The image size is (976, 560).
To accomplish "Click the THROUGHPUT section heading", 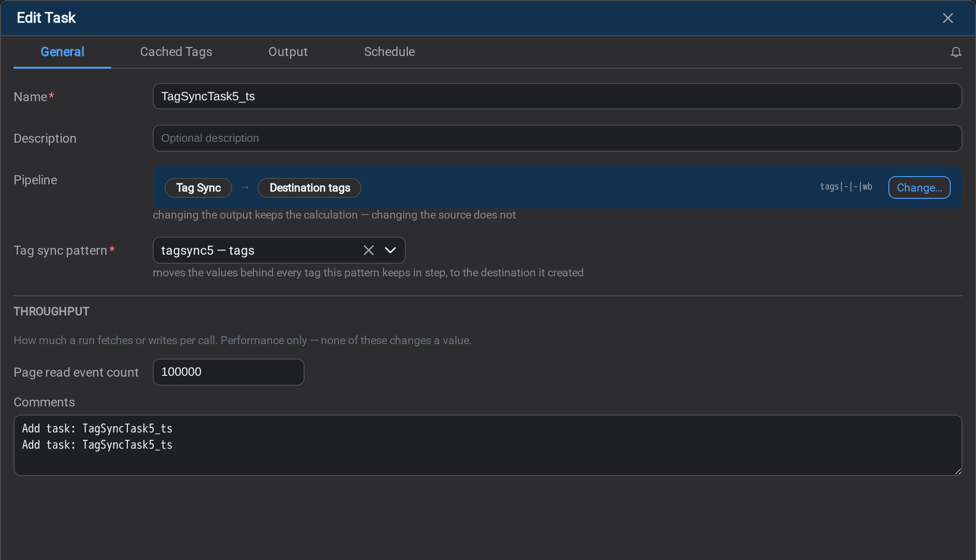I will (x=52, y=311).
